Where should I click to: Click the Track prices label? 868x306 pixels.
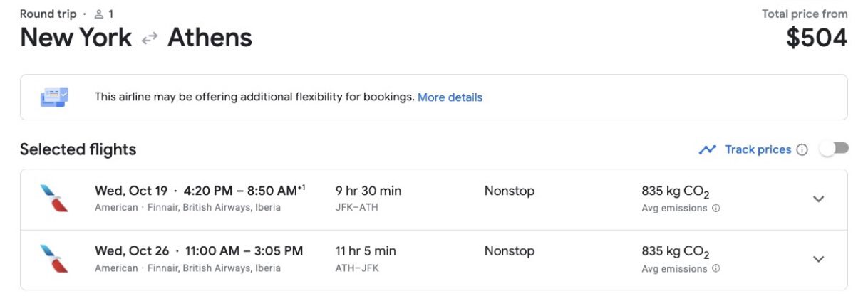coord(758,149)
